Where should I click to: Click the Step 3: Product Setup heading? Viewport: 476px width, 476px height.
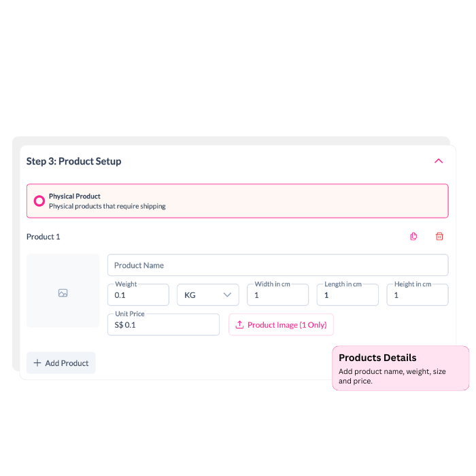pos(74,161)
